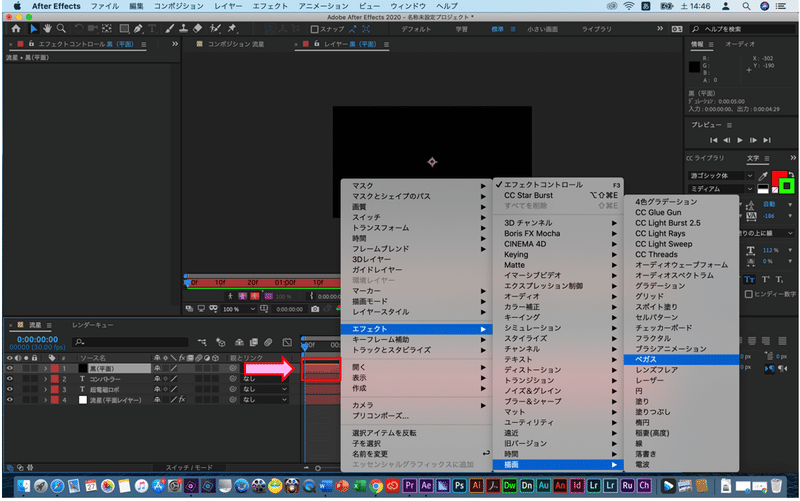Hide layer 1 black solid with the eye toggle

(10, 368)
